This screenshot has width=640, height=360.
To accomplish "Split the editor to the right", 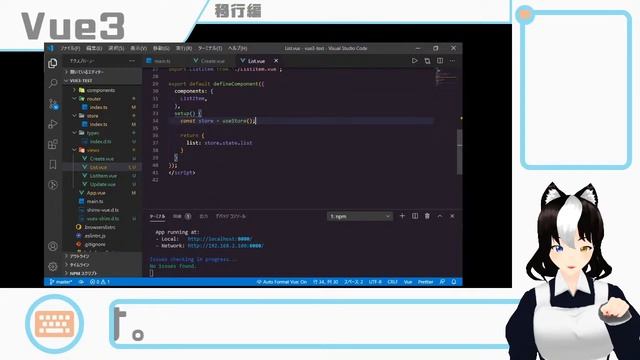I will (440, 61).
